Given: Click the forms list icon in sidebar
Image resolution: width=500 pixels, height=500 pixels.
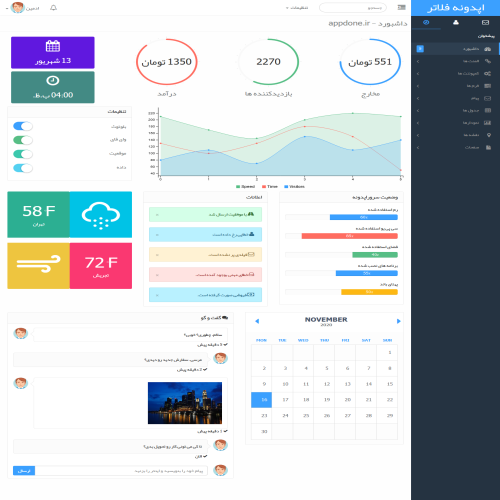Looking at the screenshot, I should pyautogui.click(x=487, y=86).
